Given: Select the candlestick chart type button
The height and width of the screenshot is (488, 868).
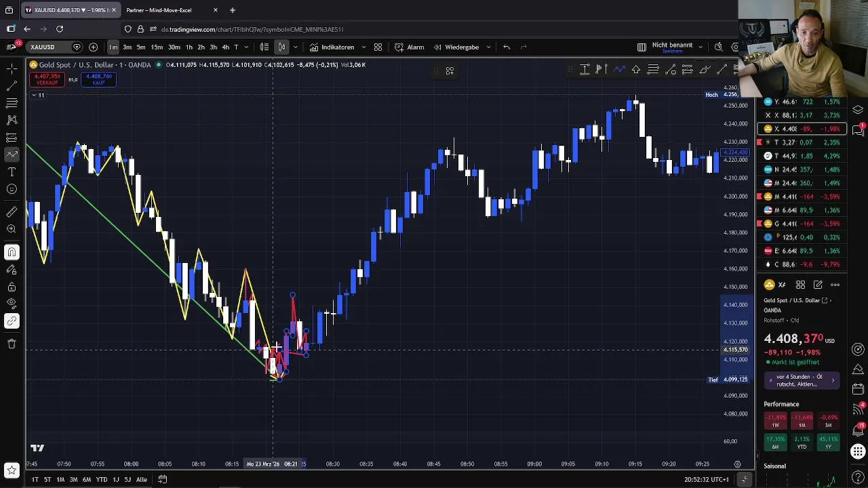Looking at the screenshot, I should [281, 47].
